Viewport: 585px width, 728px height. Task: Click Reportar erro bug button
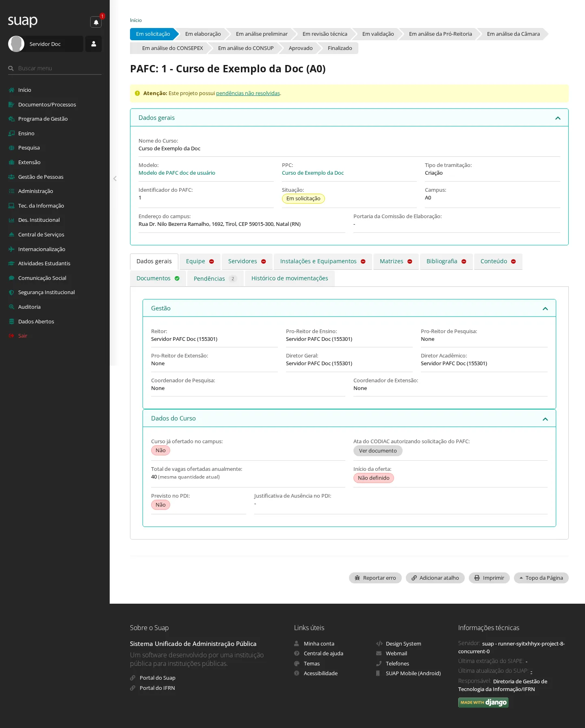[375, 578]
